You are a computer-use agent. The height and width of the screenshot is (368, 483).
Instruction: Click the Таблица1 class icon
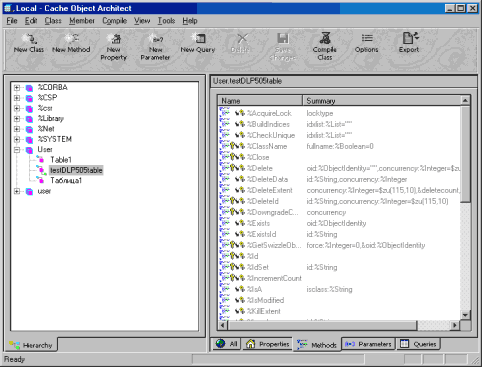tap(41, 180)
